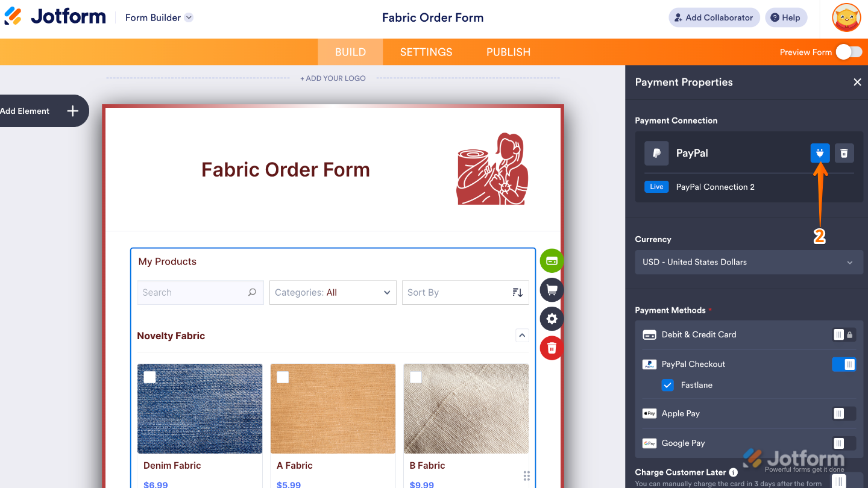Viewport: 868px width, 488px height.
Task: Remove the element with the red trash icon
Action: point(552,348)
